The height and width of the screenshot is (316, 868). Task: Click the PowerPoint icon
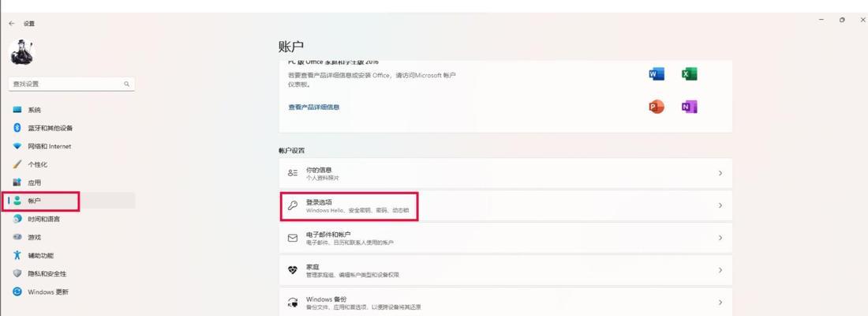(x=656, y=107)
